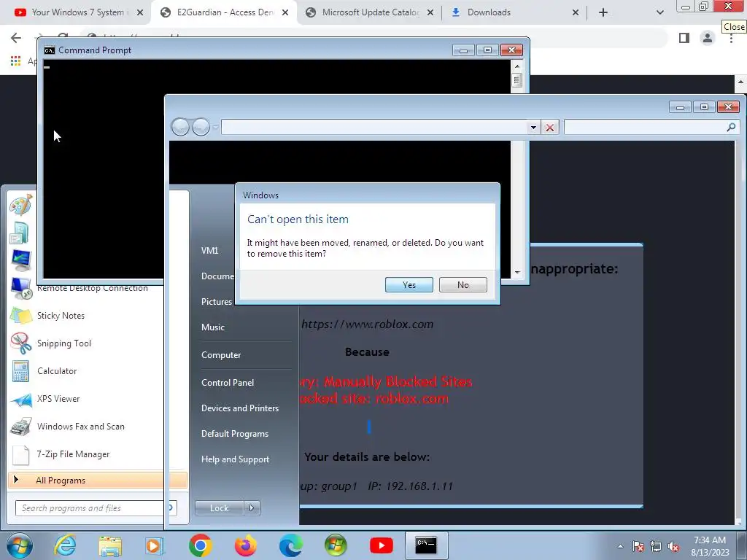Open Chrome tab search dropdown
The height and width of the screenshot is (560, 747).
click(x=659, y=12)
